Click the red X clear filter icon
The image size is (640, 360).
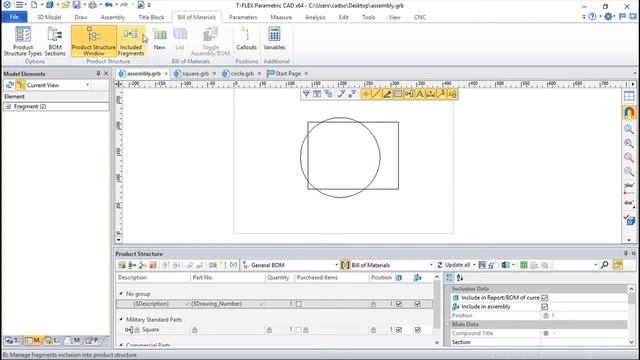tap(352, 94)
